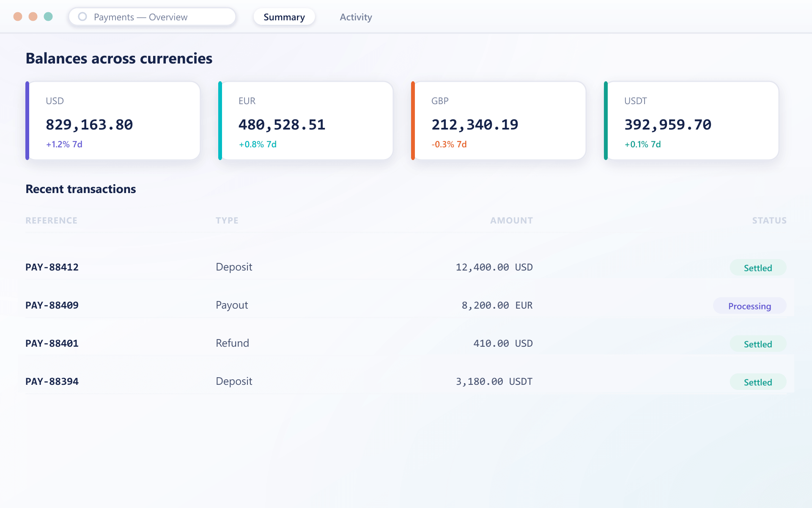Click the amount 3,180.00 USDT

(494, 381)
